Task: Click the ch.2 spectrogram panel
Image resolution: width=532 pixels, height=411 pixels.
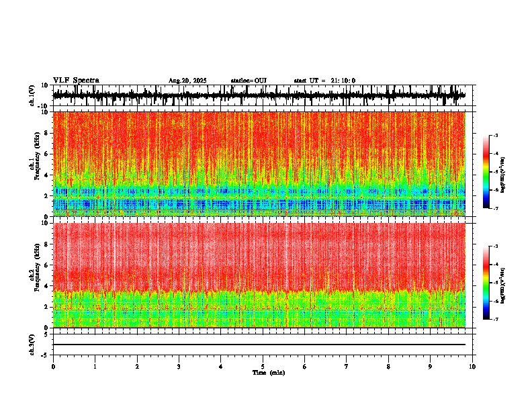Action: 259,275
